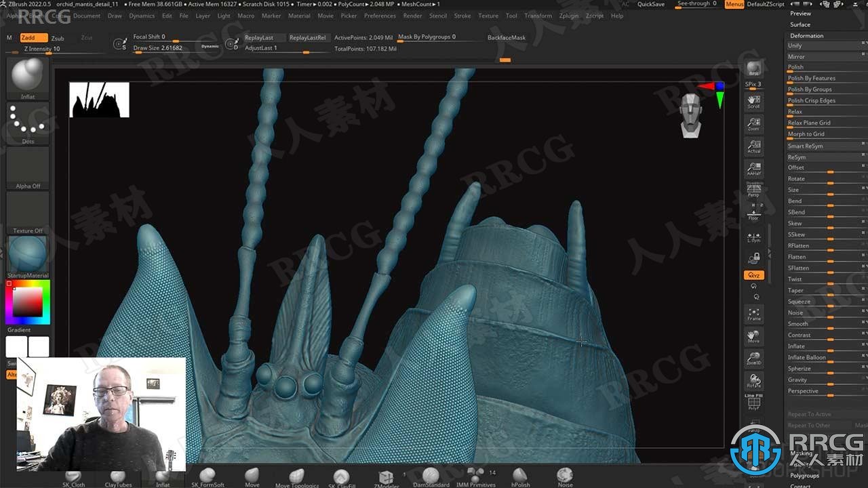
Task: Click the Move view icon on right shelf
Action: (x=753, y=335)
